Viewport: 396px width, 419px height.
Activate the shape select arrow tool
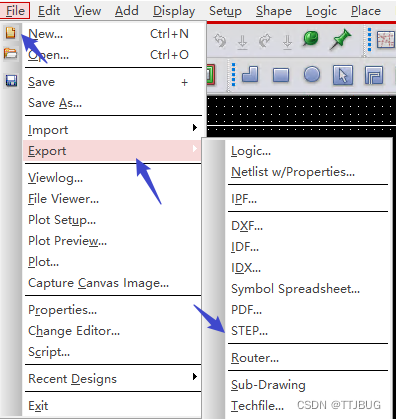[343, 75]
